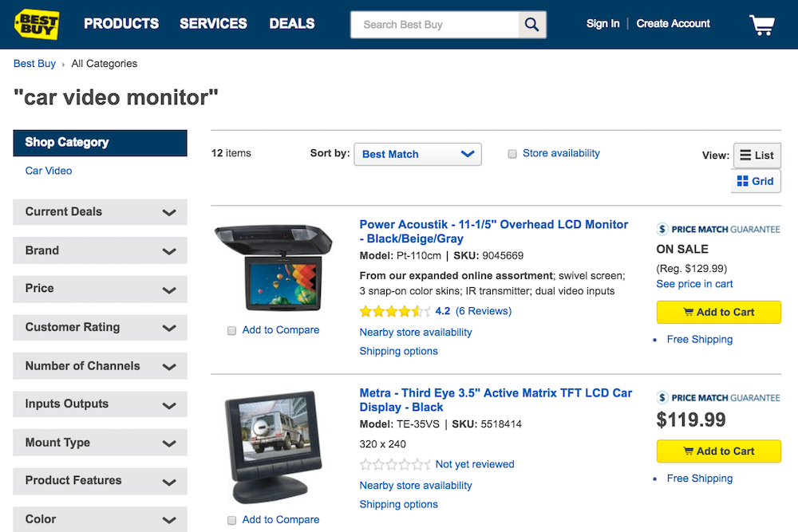Add Metra Third Eye display to cart
Viewport: 798px width, 532px height.
(x=719, y=451)
